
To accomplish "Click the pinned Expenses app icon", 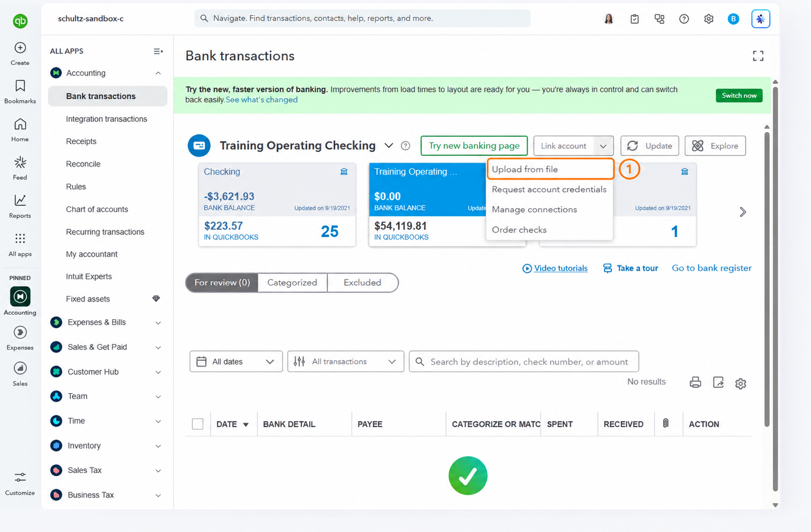I will 20,332.
